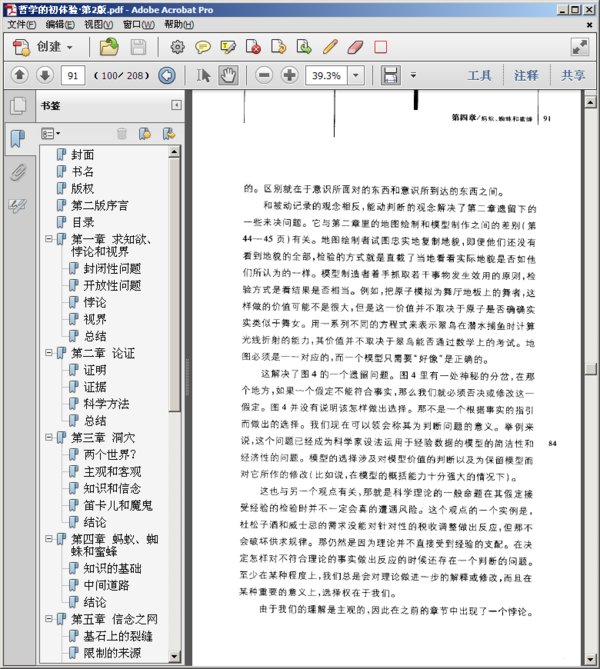The image size is (600, 669).
Task: Click the new bookmark icon
Action: point(145,134)
